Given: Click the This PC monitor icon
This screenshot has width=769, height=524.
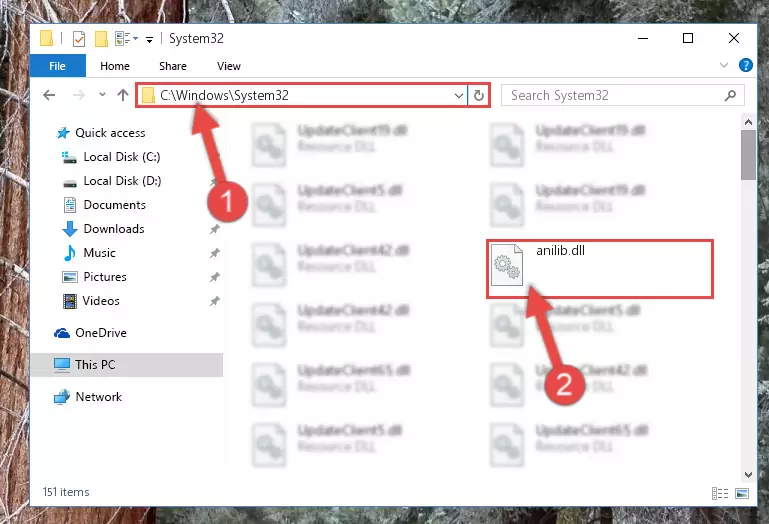Looking at the screenshot, I should click(x=62, y=365).
